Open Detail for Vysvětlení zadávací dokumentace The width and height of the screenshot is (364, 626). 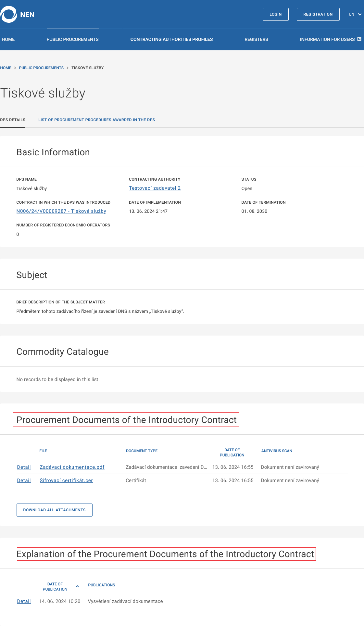[x=24, y=601]
